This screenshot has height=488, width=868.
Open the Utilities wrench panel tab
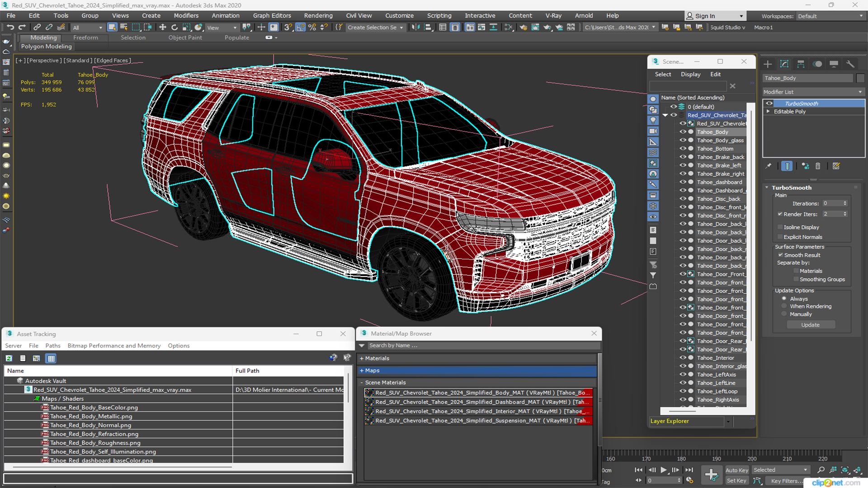click(x=850, y=64)
